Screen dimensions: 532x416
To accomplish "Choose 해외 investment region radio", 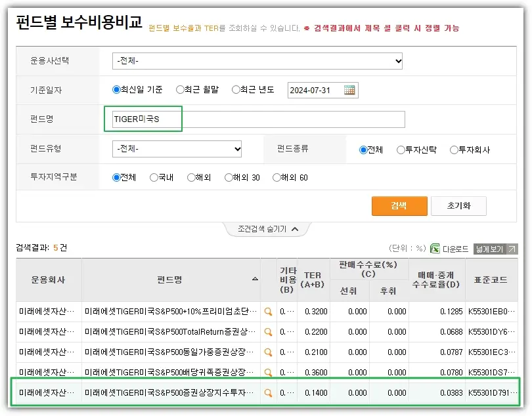I will (x=191, y=177).
